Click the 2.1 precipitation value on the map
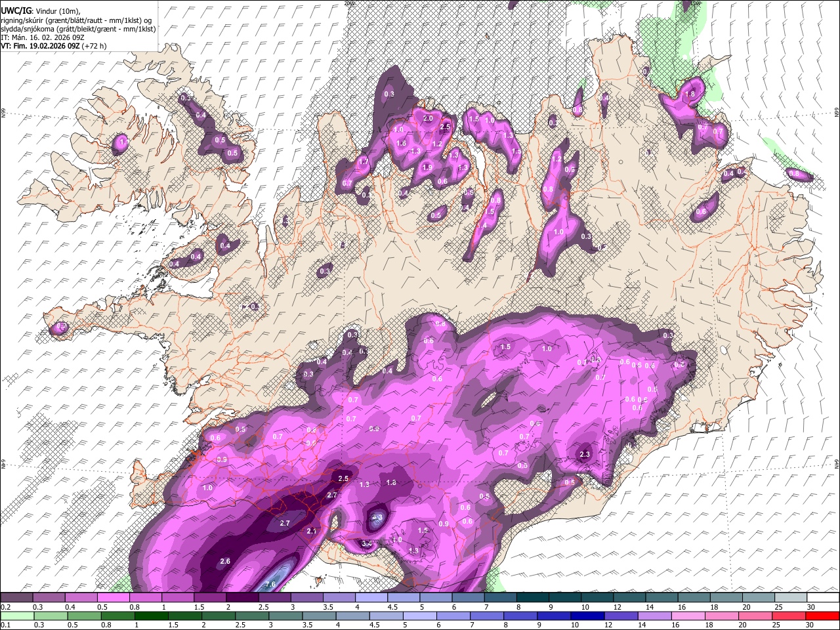The height and width of the screenshot is (630, 840). [x=312, y=532]
